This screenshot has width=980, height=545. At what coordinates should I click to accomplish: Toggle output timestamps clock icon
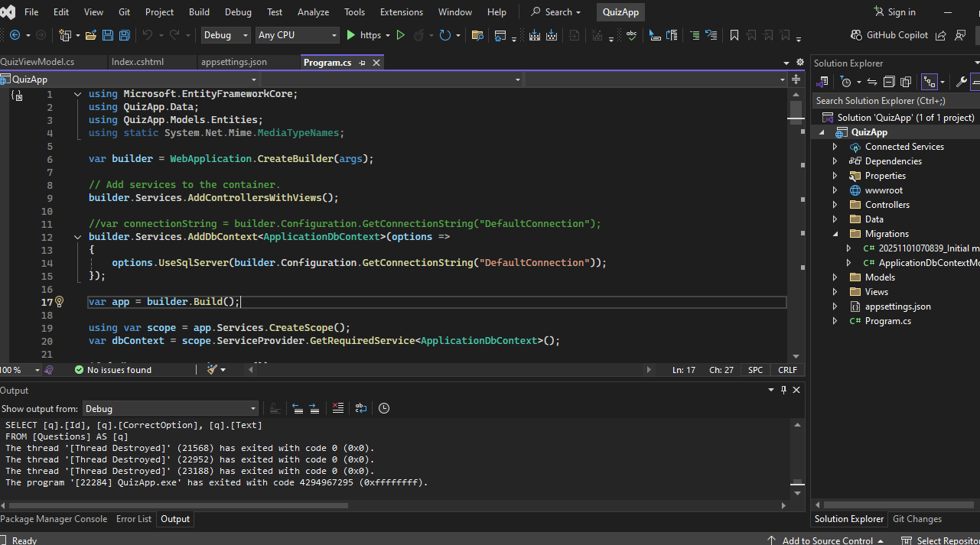point(384,408)
